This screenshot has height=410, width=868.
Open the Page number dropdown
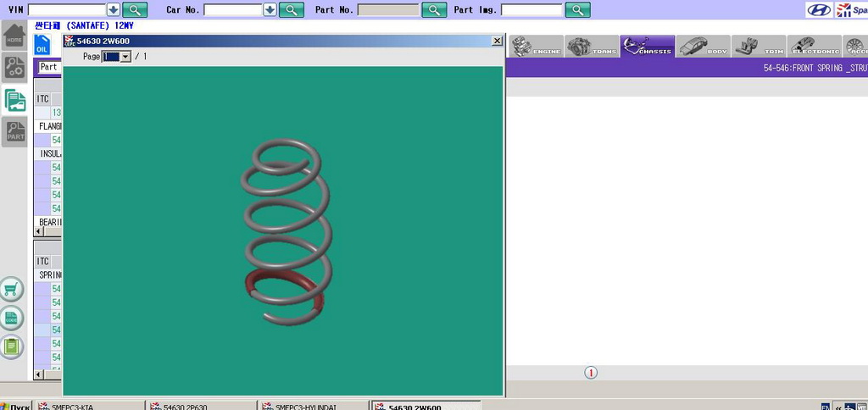click(125, 57)
